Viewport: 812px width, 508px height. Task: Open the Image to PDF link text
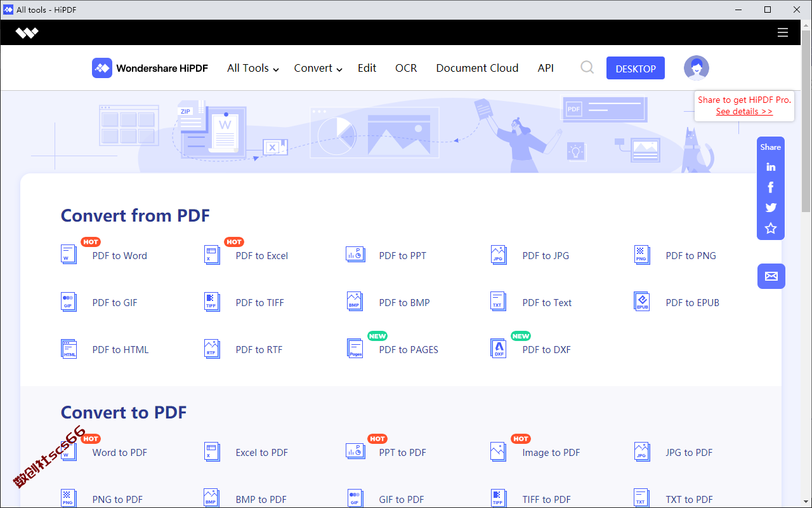[551, 452]
